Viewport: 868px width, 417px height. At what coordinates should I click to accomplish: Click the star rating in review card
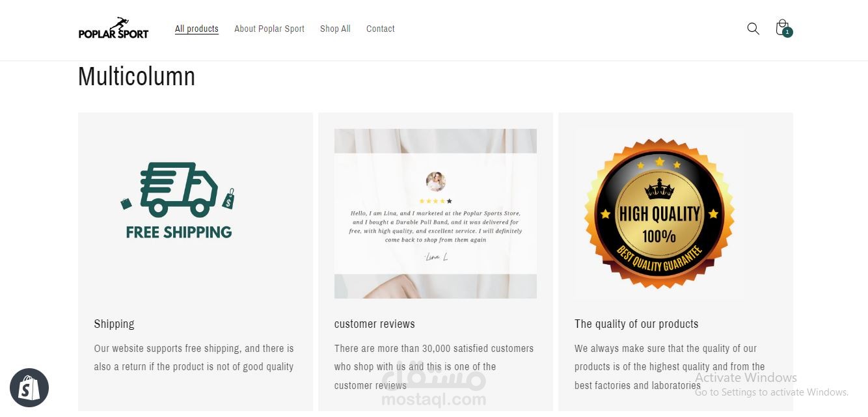[x=435, y=201]
